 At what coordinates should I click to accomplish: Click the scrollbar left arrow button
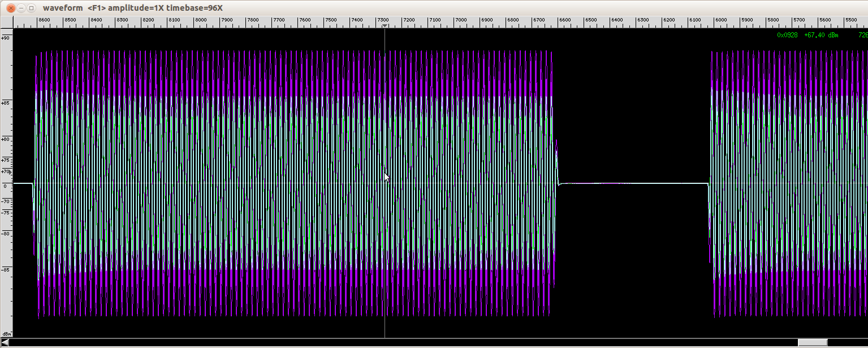coord(5,342)
